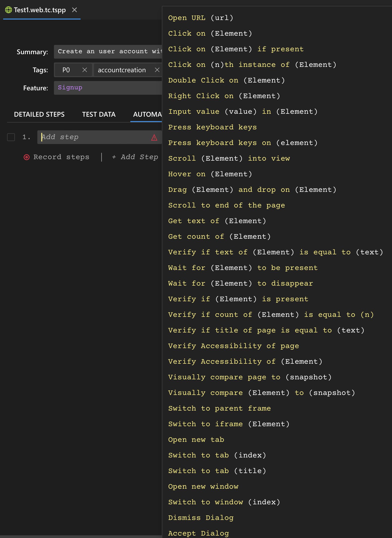392x538 pixels.
Task: Click the + Add Step button
Action: [135, 157]
